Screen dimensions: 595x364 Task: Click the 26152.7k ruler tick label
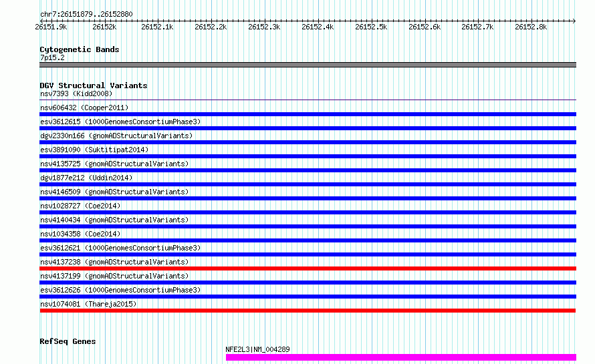pos(478,27)
